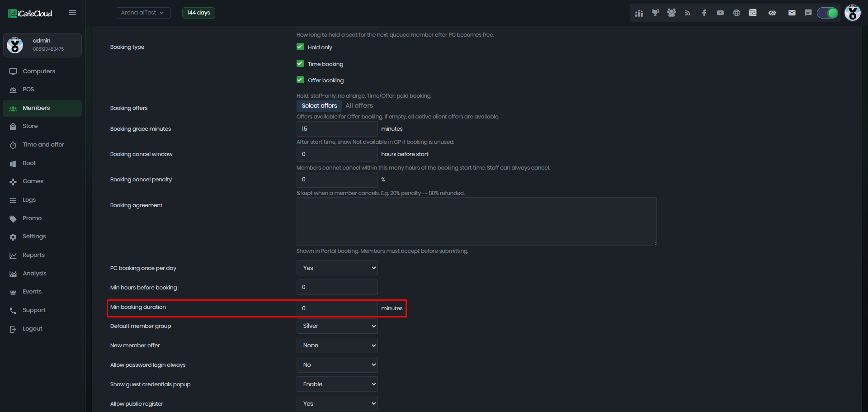Click the Support phone icon in sidebar
The width and height of the screenshot is (868, 412).
tap(13, 310)
